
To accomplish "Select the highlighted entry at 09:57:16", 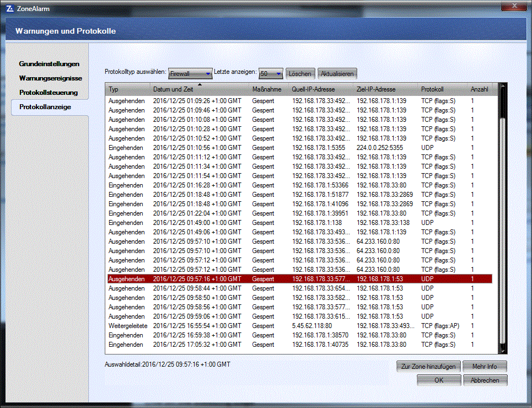I will tap(300, 279).
